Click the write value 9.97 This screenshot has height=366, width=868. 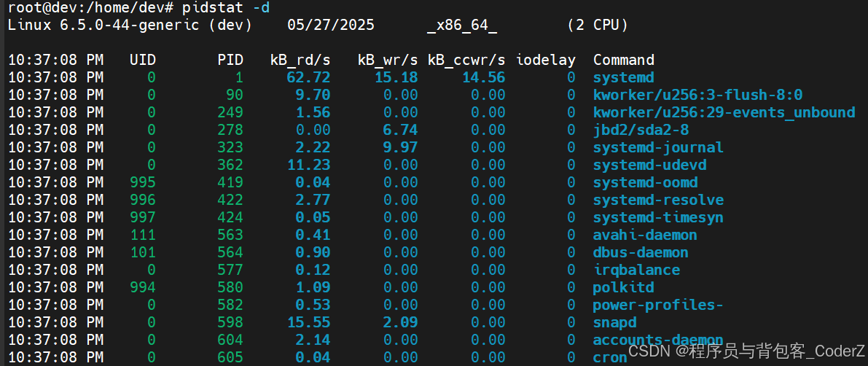tap(400, 147)
